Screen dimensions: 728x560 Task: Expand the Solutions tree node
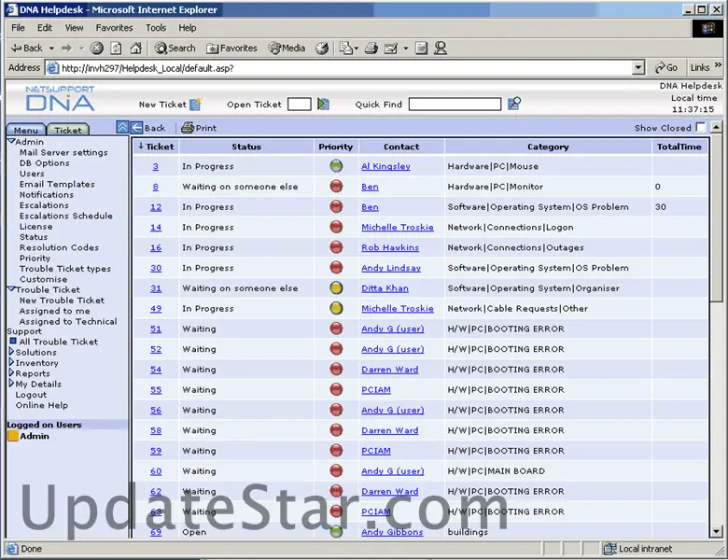tap(11, 352)
